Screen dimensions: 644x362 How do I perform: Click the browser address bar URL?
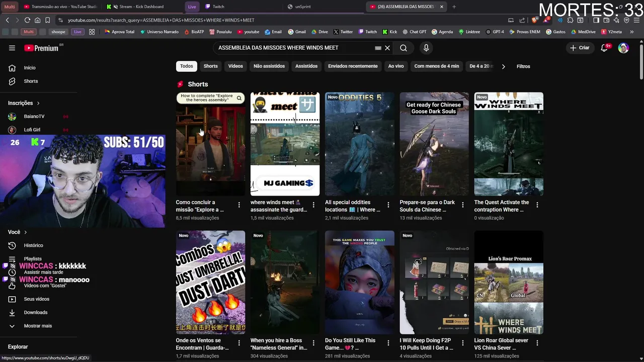pyautogui.click(x=161, y=20)
